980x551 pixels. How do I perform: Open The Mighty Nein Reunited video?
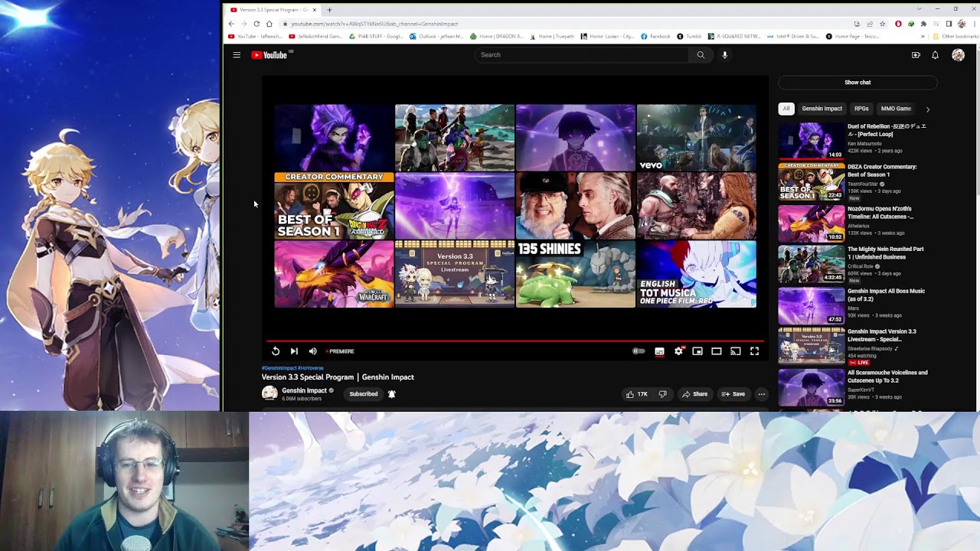(812, 264)
